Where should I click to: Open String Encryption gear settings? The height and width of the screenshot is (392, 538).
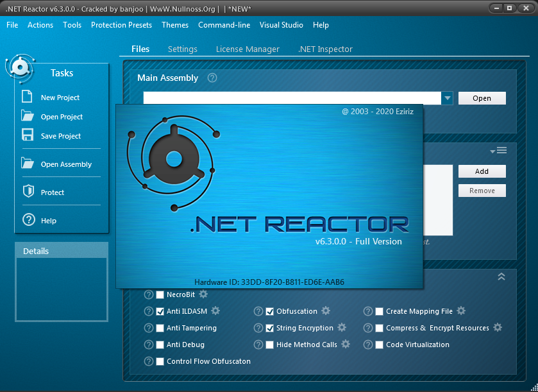pyautogui.click(x=342, y=327)
